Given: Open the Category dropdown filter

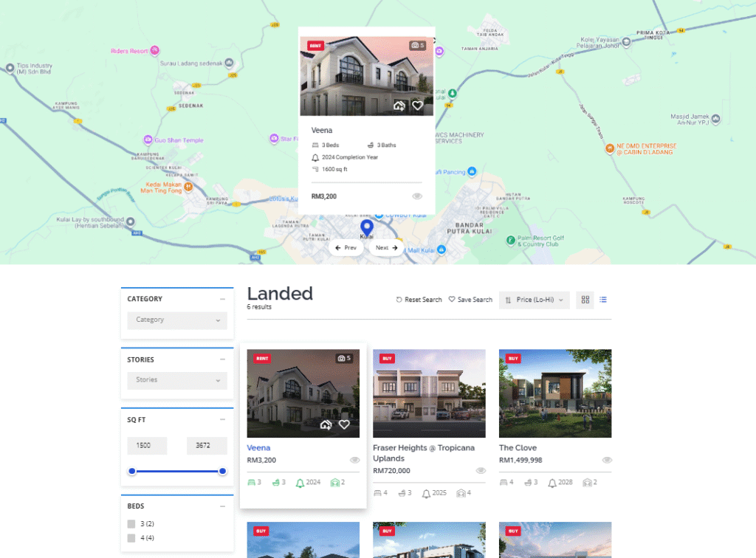Looking at the screenshot, I should click(x=177, y=320).
